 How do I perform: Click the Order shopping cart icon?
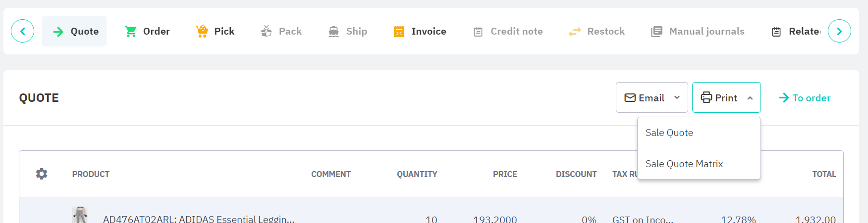tap(131, 32)
